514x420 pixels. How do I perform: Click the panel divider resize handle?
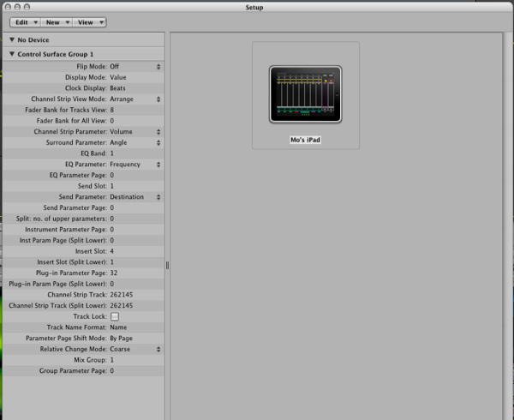(167, 266)
